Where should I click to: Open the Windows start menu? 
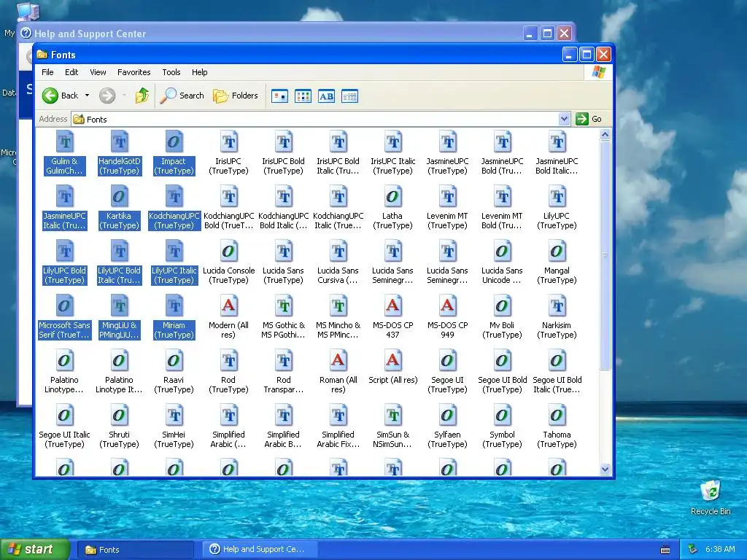pyautogui.click(x=35, y=550)
